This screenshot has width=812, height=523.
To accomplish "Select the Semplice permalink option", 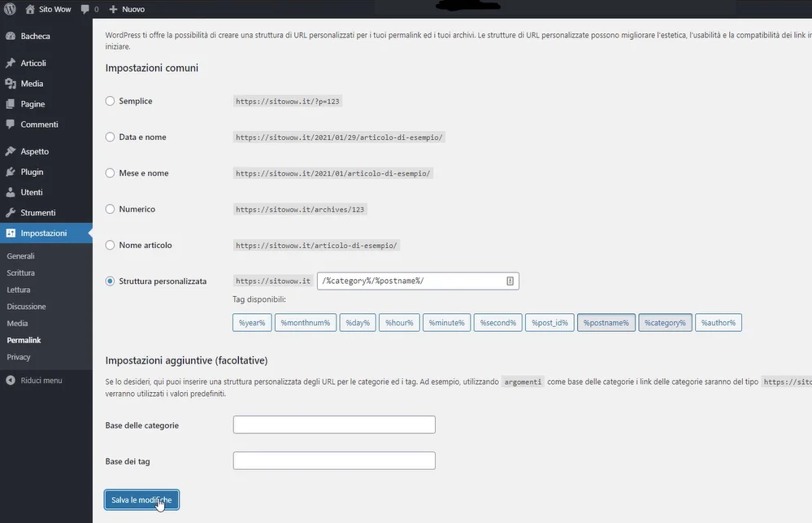I will [110, 101].
